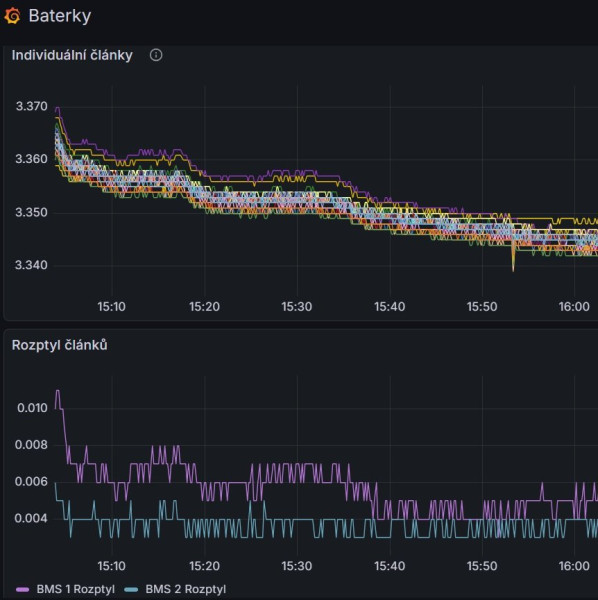Click the purple BMS 1 peak above 0.010
The image size is (598, 600).
tap(58, 391)
